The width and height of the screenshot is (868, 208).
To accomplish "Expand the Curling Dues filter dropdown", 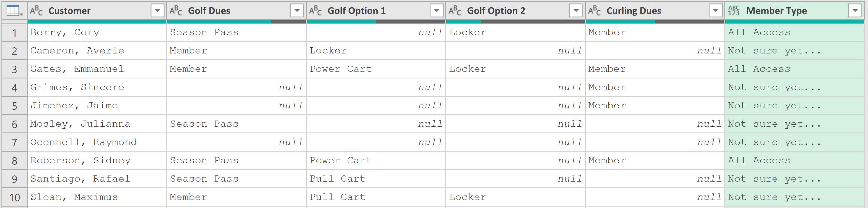I will (x=715, y=11).
